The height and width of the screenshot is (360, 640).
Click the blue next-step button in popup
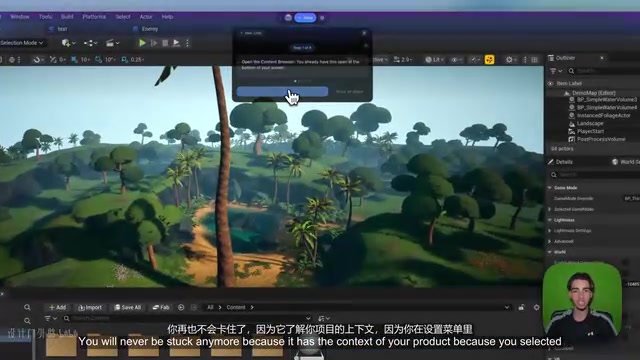click(x=282, y=91)
